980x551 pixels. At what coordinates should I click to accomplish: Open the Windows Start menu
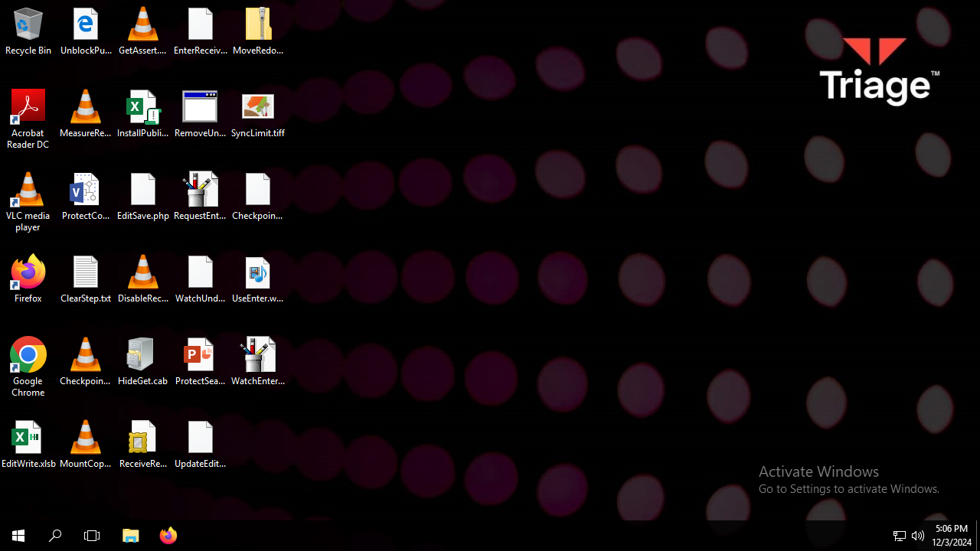tap(18, 536)
